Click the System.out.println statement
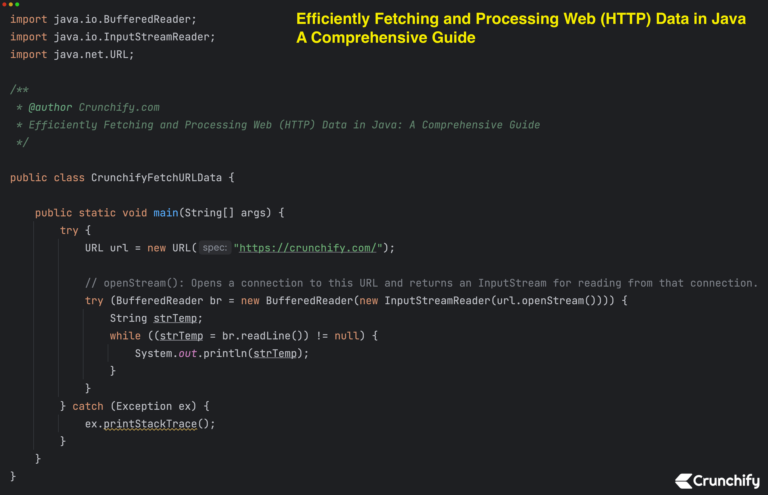Image resolution: width=768 pixels, height=495 pixels. click(x=222, y=353)
